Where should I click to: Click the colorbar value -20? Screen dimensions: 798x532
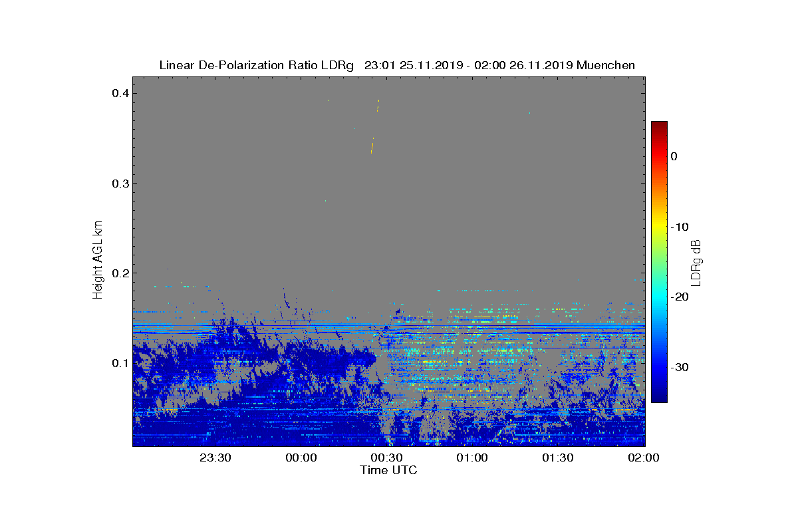[x=679, y=297]
